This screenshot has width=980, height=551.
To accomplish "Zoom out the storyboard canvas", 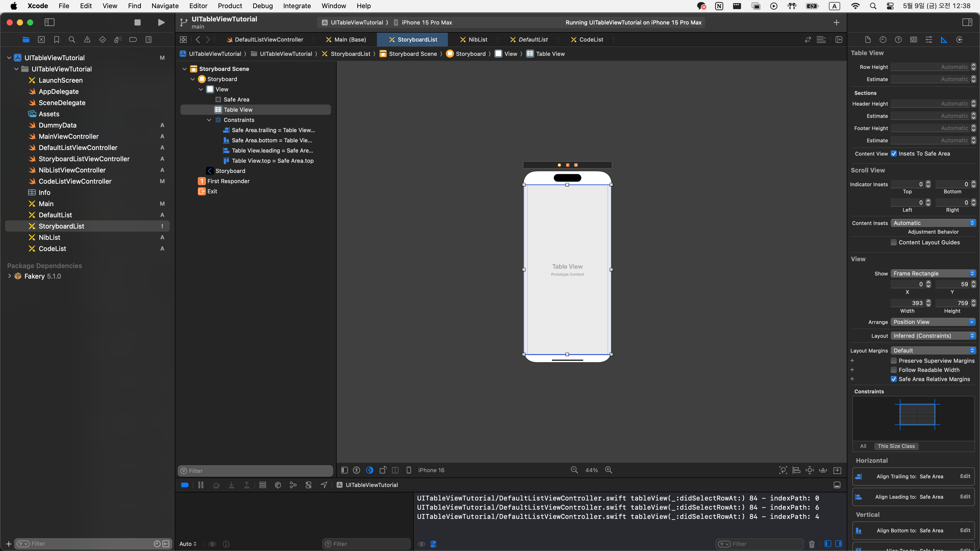I will (574, 470).
